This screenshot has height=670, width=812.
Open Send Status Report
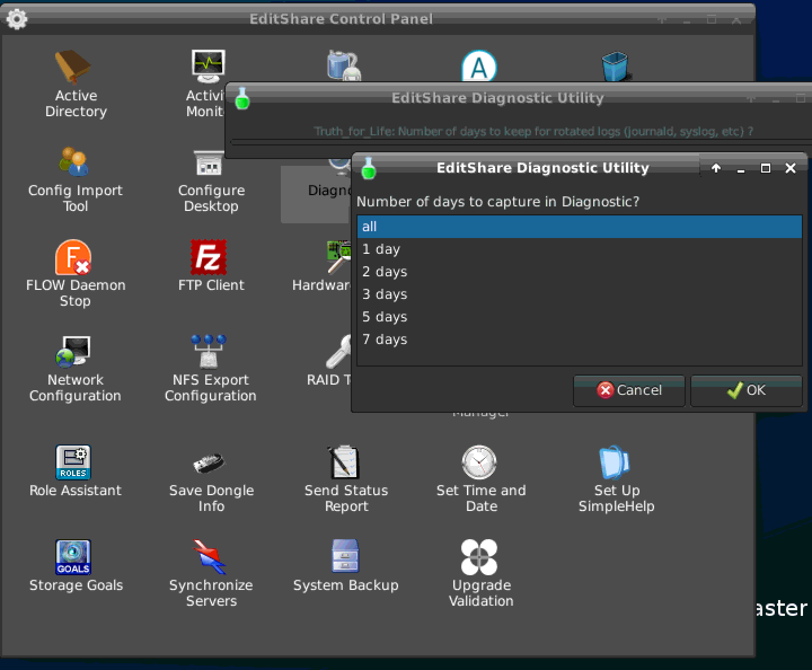point(346,479)
